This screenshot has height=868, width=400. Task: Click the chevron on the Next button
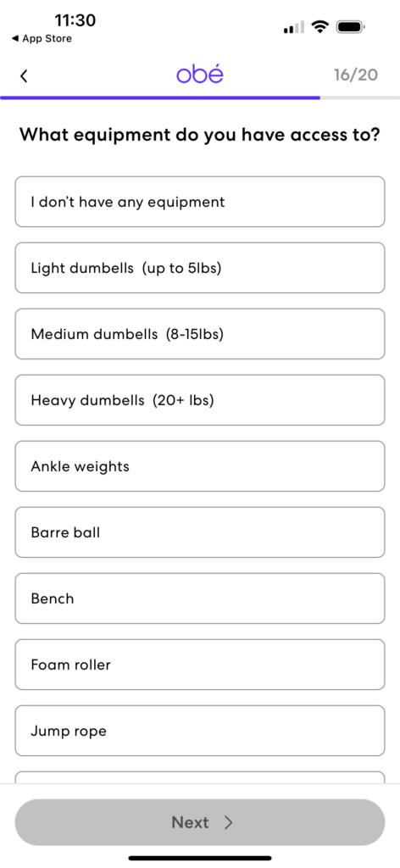228,822
